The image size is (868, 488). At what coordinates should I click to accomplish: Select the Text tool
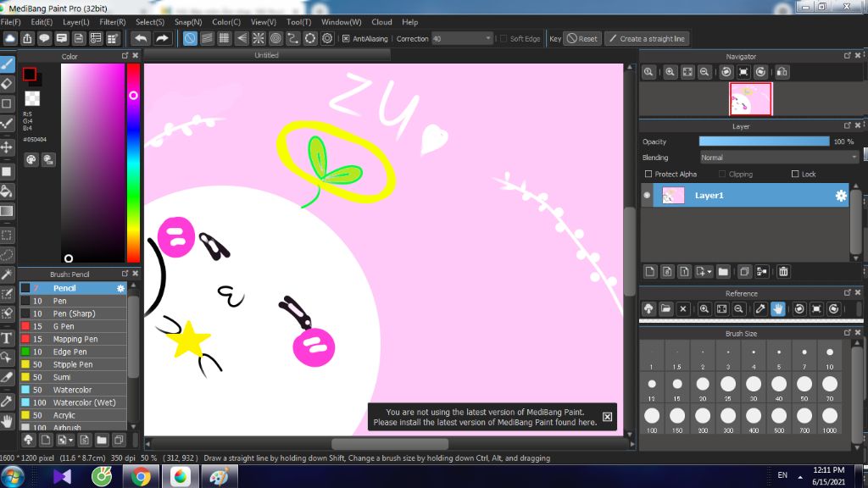[x=7, y=337]
